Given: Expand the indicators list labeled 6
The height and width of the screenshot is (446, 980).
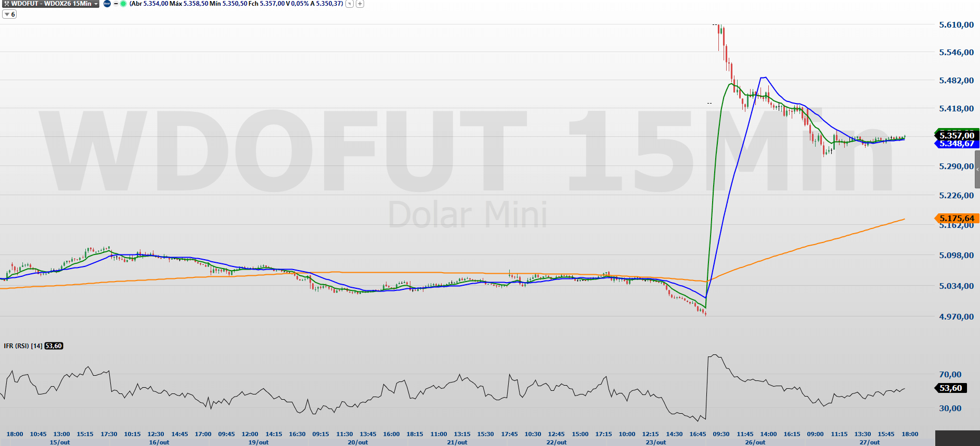Looking at the screenshot, I should click(9, 14).
